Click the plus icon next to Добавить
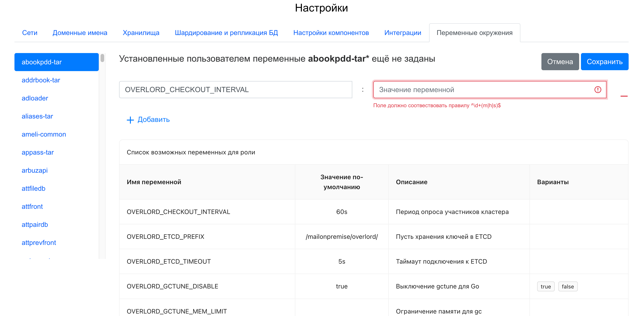This screenshot has width=644, height=316. (x=130, y=120)
